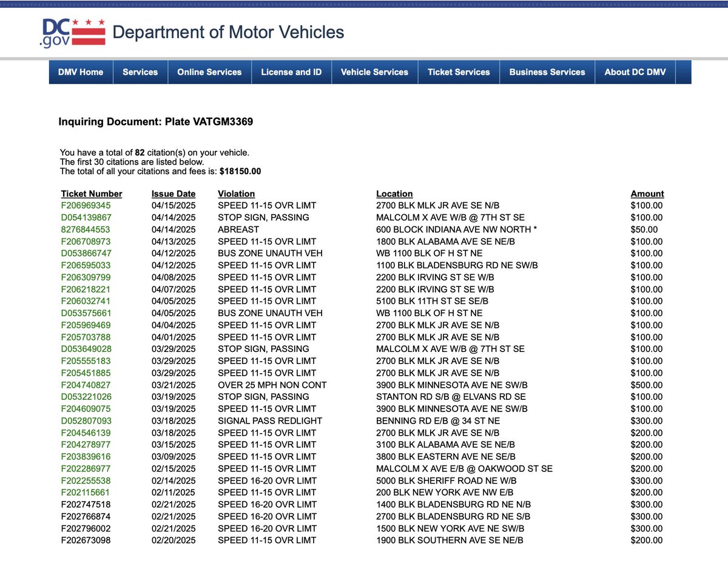
Task: Open ticket D053649028
Action: (x=86, y=349)
